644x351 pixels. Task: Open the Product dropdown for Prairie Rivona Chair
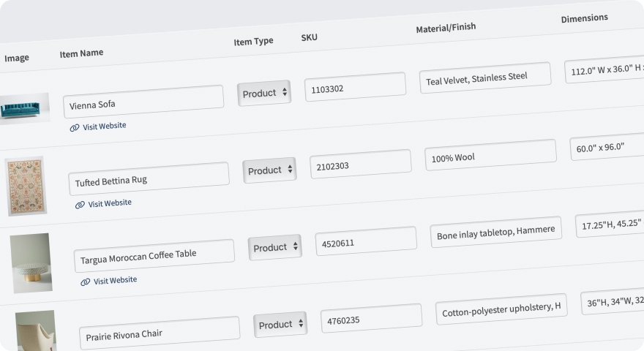coord(280,325)
